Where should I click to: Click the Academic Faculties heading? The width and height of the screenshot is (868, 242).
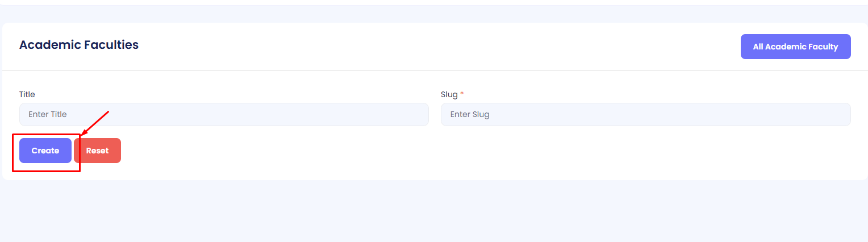pyautogui.click(x=79, y=44)
